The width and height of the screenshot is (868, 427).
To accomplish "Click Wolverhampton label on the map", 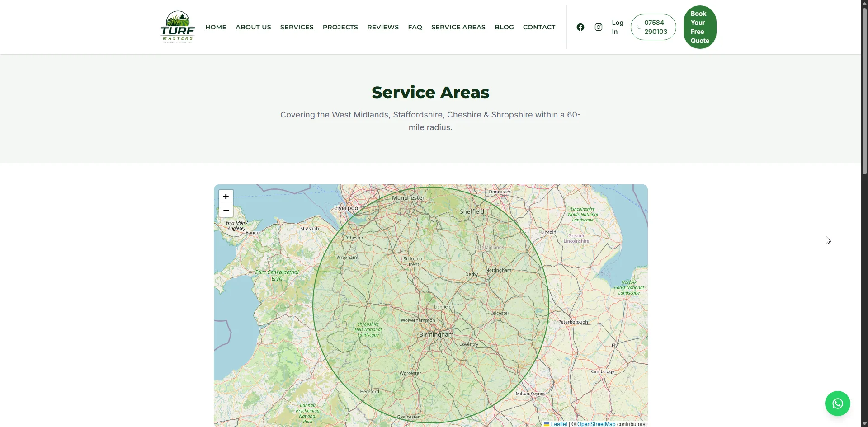I will point(418,320).
